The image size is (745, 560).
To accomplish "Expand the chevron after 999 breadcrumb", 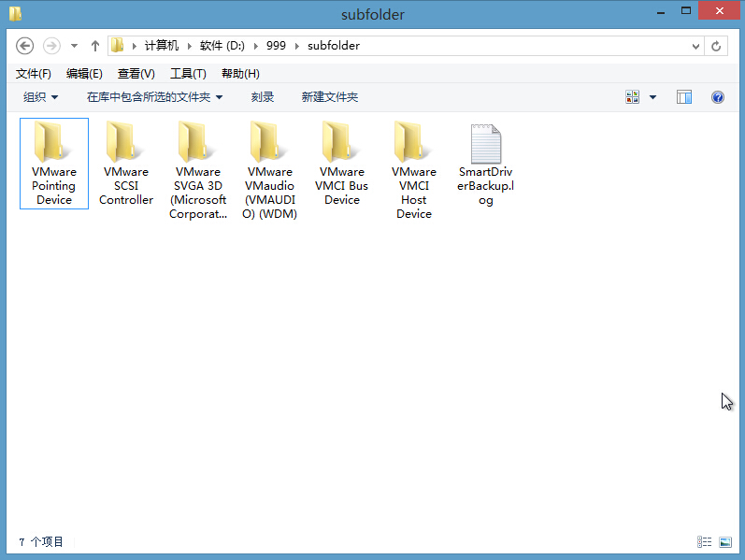I will click(297, 46).
